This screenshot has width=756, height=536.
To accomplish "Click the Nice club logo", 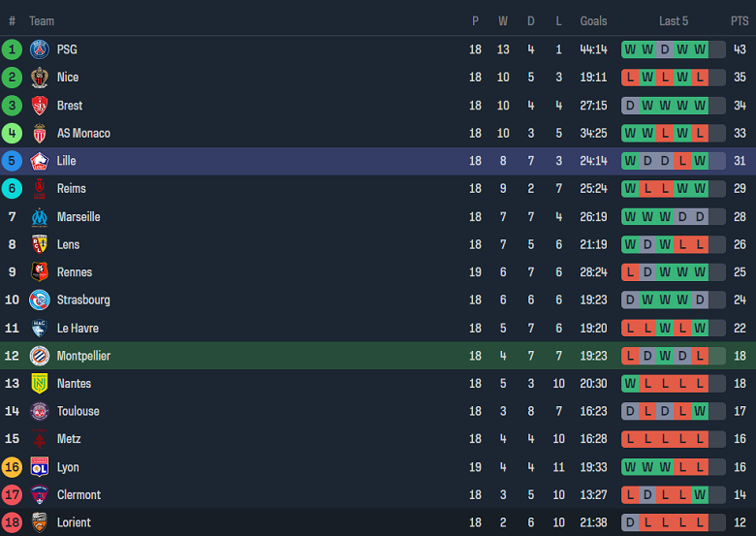I will point(40,78).
